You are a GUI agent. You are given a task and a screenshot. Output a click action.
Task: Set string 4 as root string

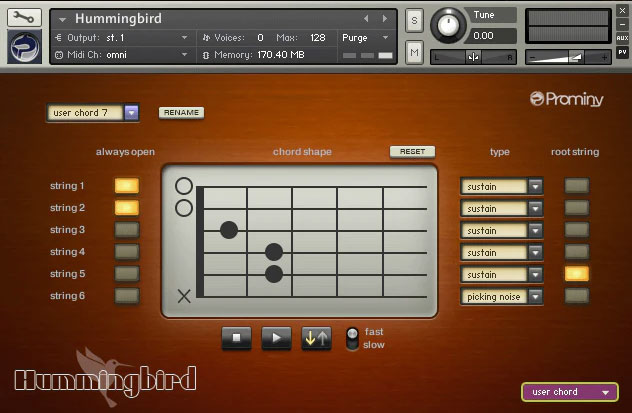point(577,252)
